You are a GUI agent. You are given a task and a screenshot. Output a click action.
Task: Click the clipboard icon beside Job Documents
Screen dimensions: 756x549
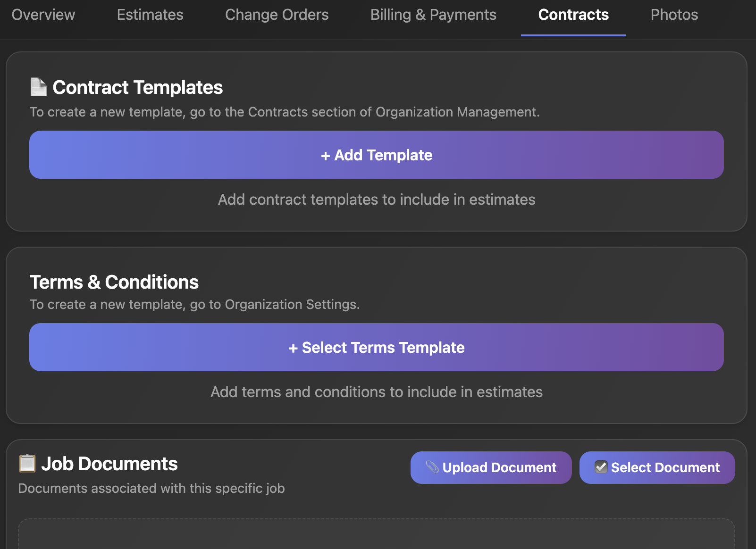point(27,464)
